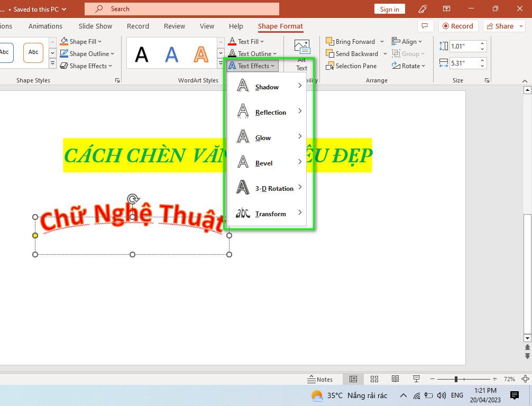
Task: Open the Help tab
Action: (236, 26)
